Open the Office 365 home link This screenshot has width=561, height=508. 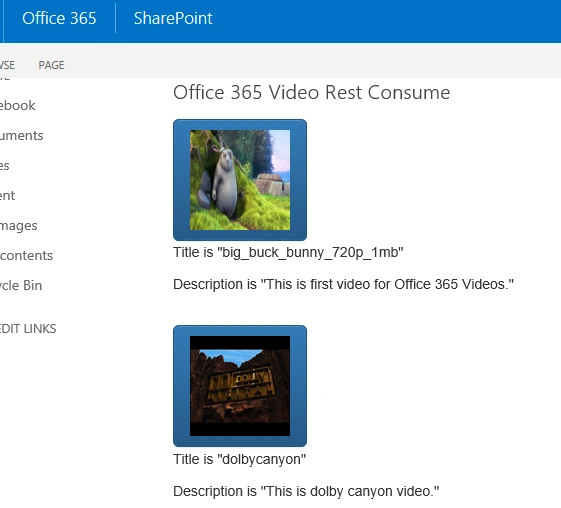pos(59,18)
